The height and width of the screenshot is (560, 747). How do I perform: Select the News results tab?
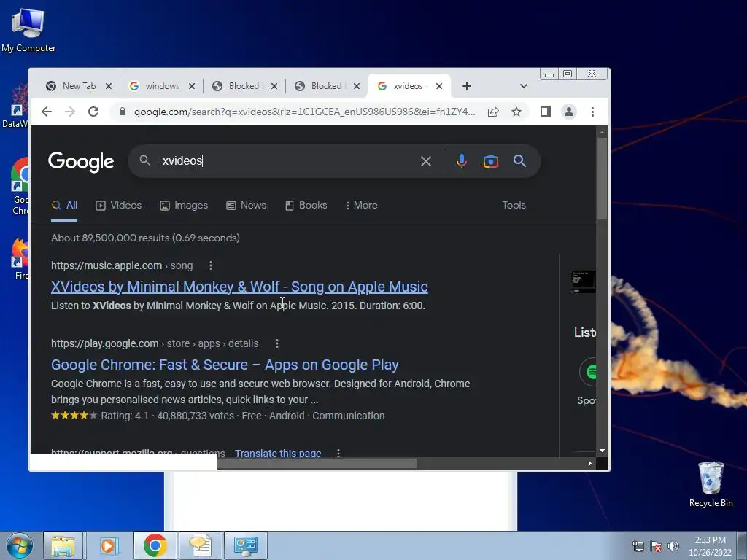(247, 205)
